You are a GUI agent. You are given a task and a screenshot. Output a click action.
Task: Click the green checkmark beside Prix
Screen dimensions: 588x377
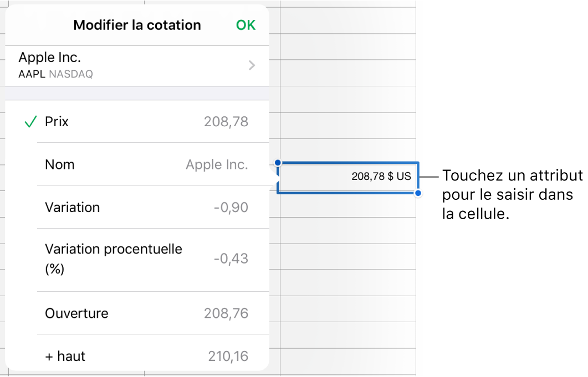(30, 122)
